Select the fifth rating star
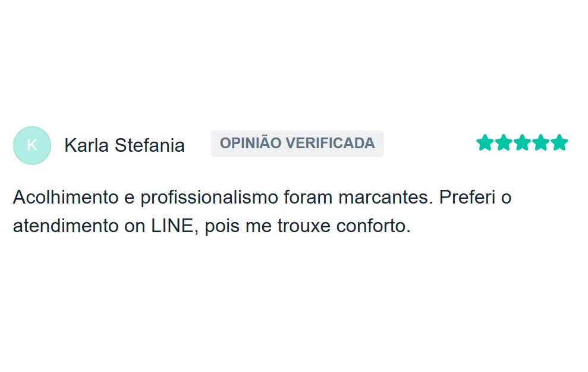Viewport: 588px width, 372px height. click(x=559, y=143)
